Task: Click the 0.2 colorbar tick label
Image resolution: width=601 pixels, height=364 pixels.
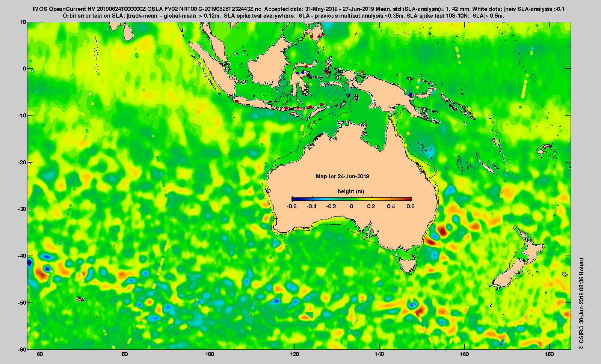Action: [371, 206]
